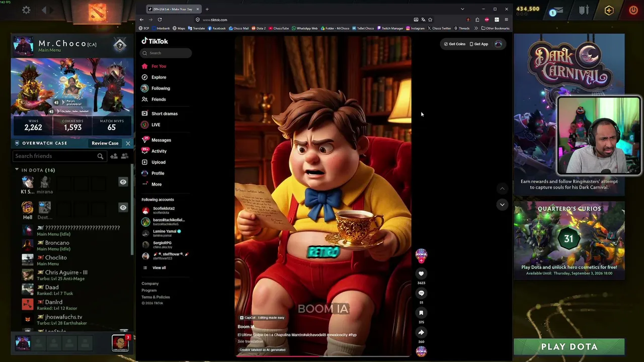Image resolution: width=644 pixels, height=362 pixels.
Task: Click the Get App button
Action: coord(479,44)
